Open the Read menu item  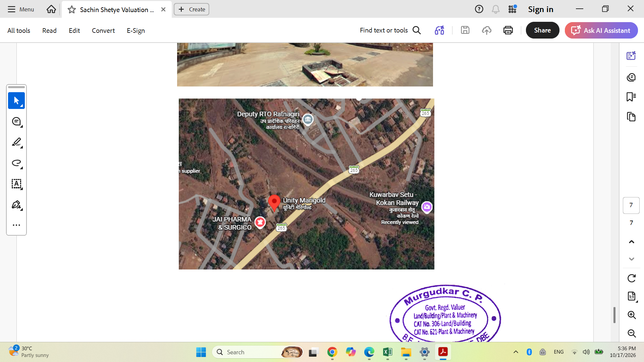[49, 31]
